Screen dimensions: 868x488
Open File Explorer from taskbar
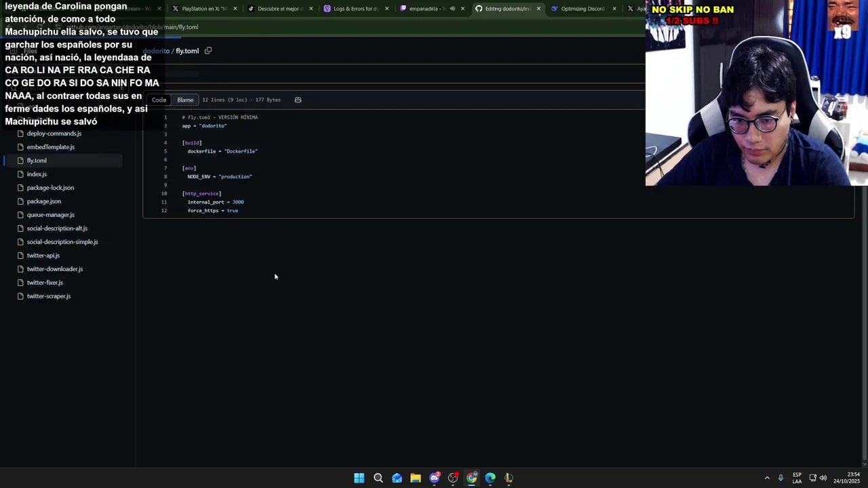pos(415,478)
